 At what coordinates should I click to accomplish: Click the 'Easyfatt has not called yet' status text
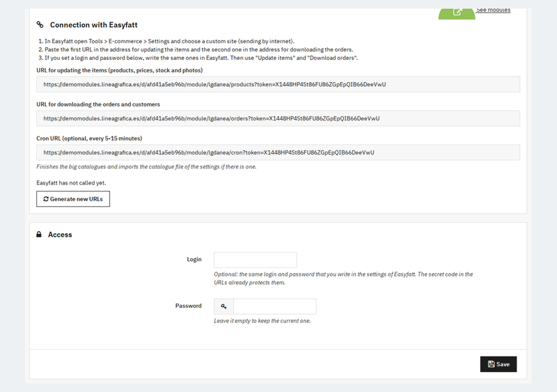[71, 182]
